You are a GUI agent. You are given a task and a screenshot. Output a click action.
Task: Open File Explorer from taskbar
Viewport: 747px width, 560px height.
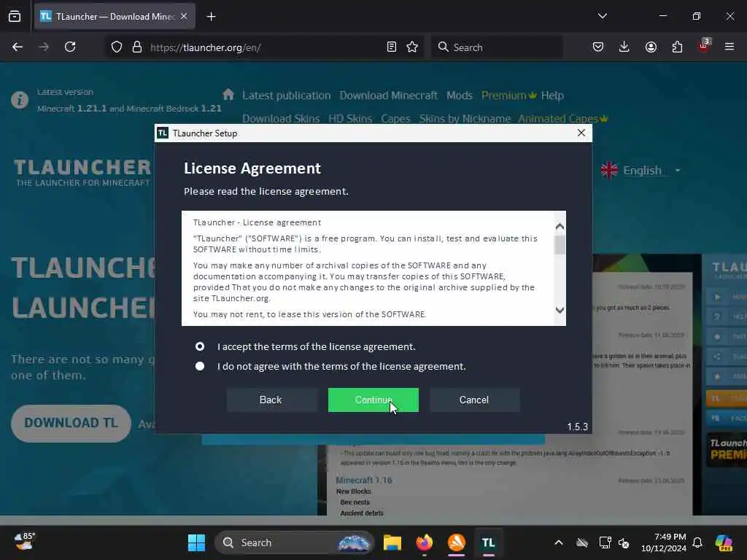pos(392,542)
